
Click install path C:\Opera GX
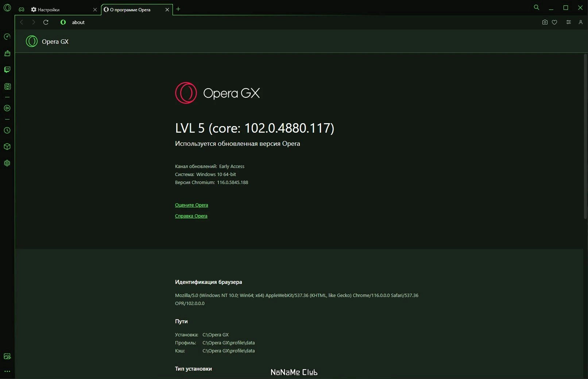pyautogui.click(x=216, y=335)
